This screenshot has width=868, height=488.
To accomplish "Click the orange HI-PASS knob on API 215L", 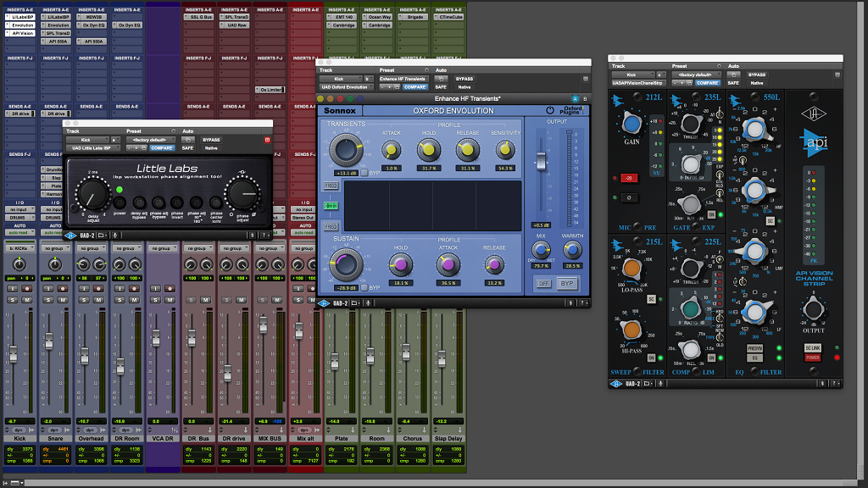I will point(632,330).
